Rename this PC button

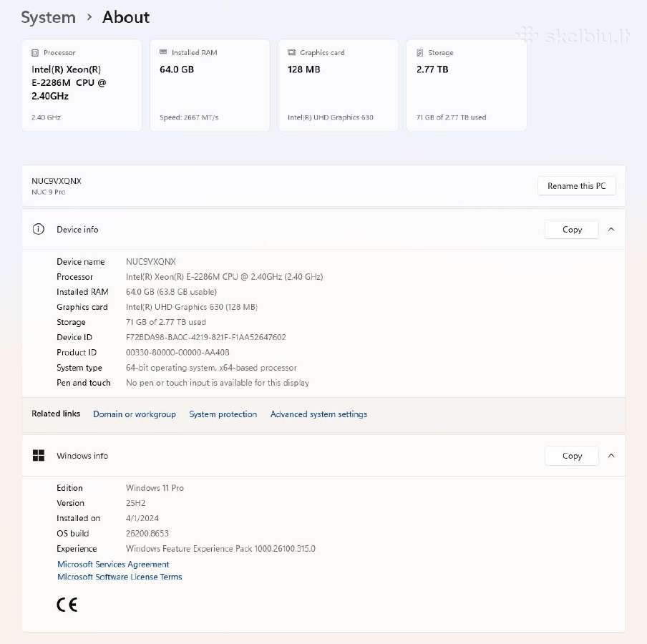(x=576, y=186)
